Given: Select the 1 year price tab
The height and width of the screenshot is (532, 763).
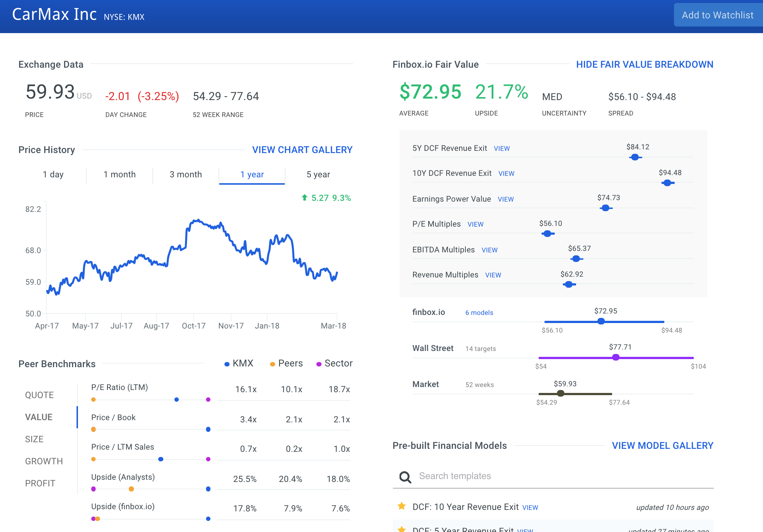Looking at the screenshot, I should coord(252,174).
